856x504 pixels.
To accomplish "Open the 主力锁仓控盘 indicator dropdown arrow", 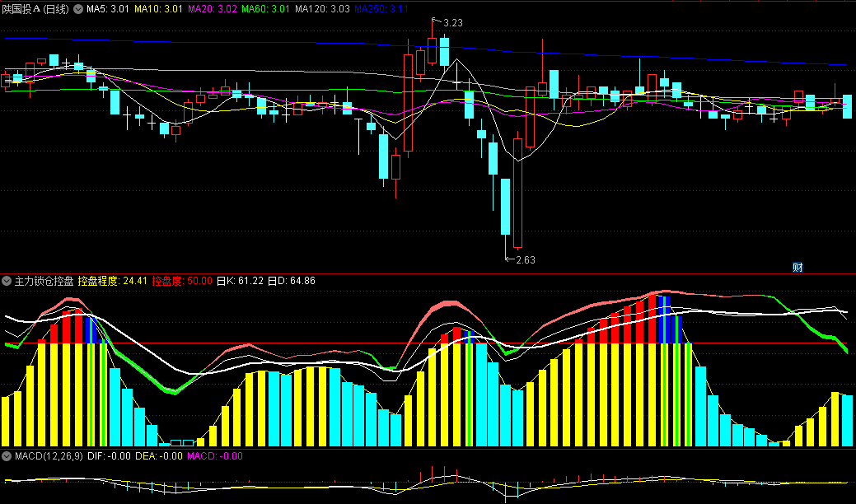I will click(7, 281).
